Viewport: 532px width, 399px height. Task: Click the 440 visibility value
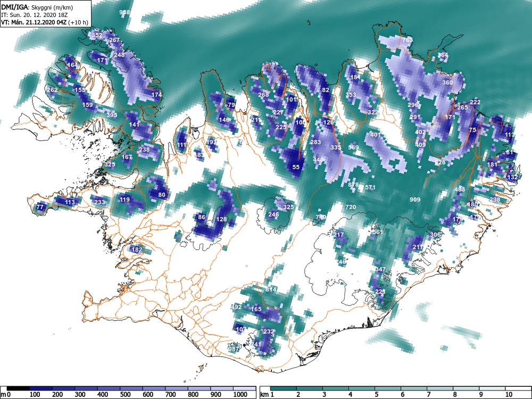318,160
